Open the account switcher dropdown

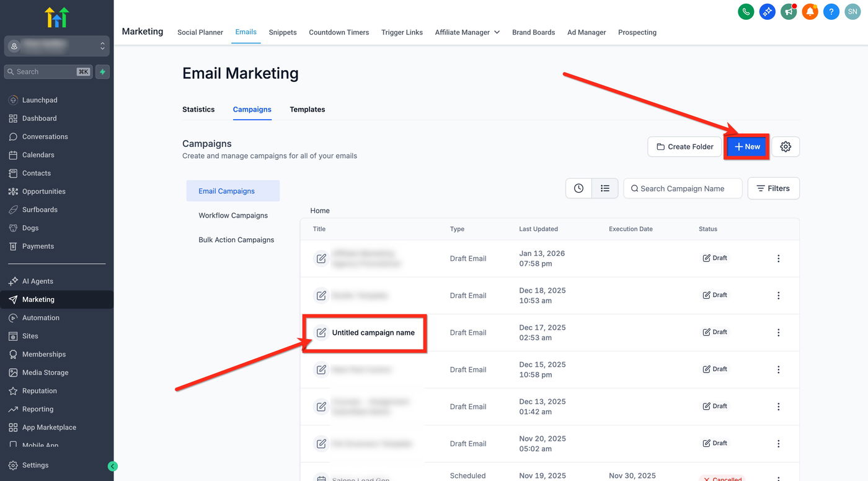[57, 46]
